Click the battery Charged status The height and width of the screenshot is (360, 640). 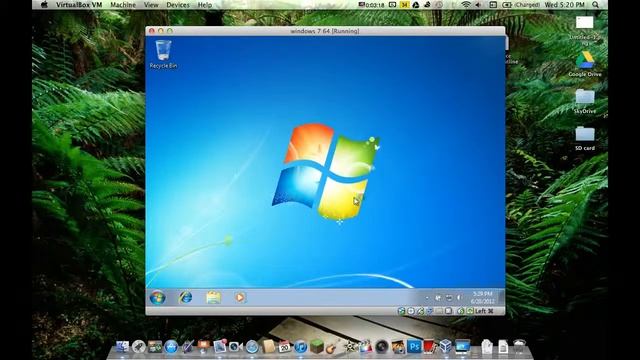[521, 5]
